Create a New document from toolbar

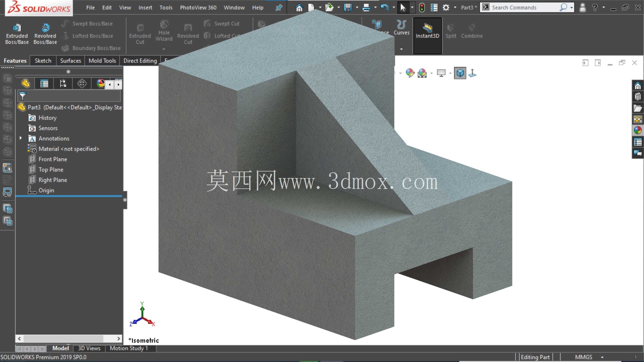311,7
